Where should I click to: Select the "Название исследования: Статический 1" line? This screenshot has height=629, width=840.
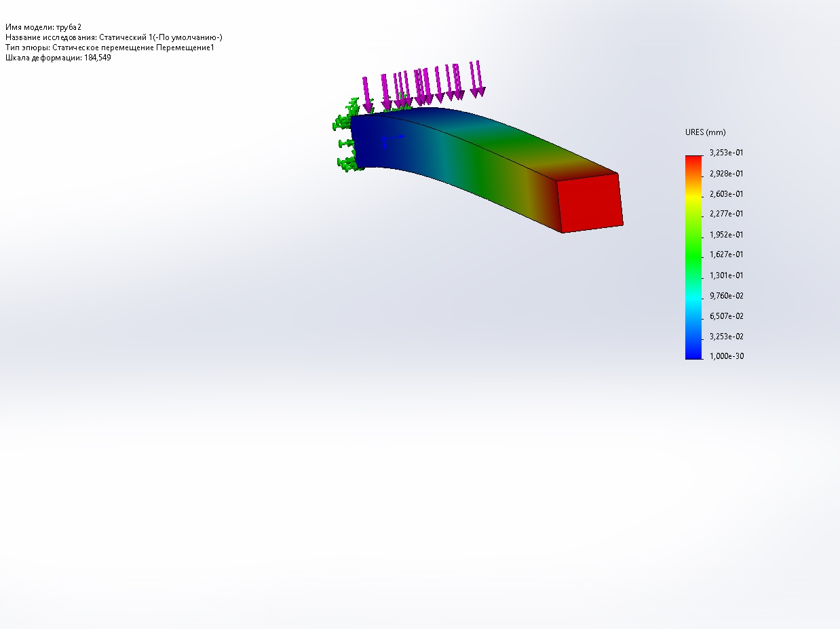click(114, 37)
